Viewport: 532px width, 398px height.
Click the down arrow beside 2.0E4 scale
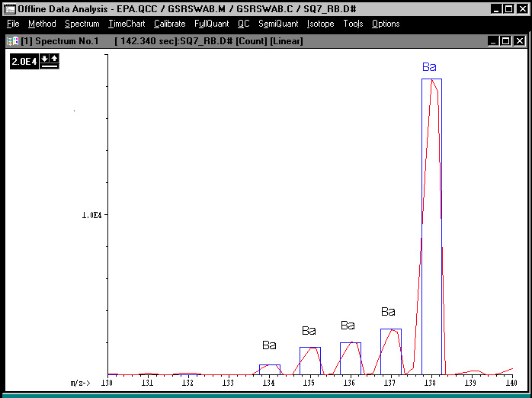[x=45, y=58]
